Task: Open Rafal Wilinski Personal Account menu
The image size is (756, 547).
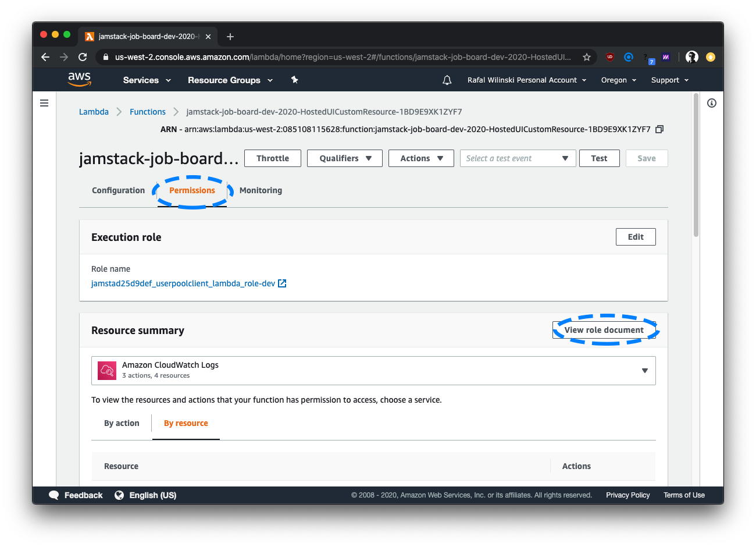Action: tap(527, 80)
